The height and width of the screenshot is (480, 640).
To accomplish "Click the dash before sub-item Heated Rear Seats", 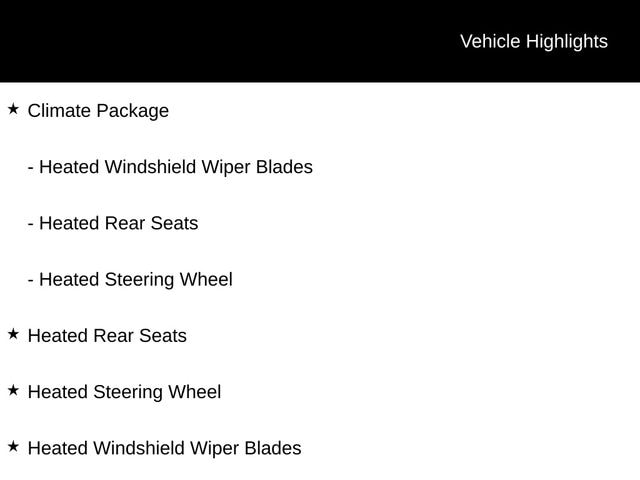I will pos(31,224).
